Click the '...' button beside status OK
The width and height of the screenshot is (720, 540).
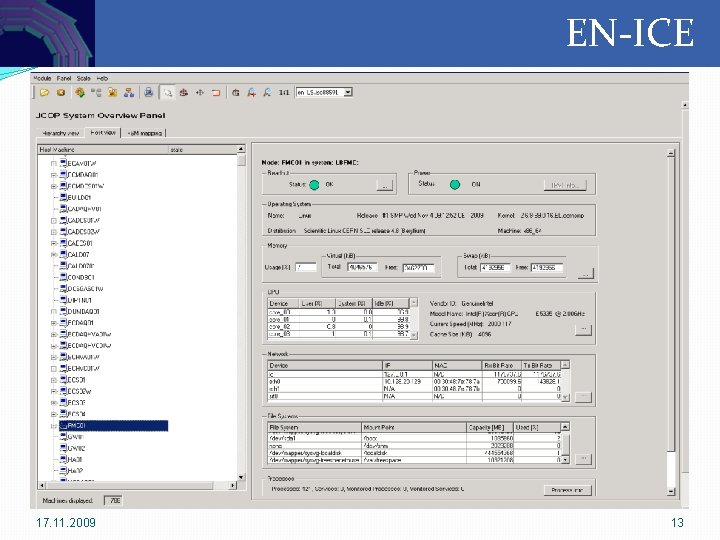point(385,185)
